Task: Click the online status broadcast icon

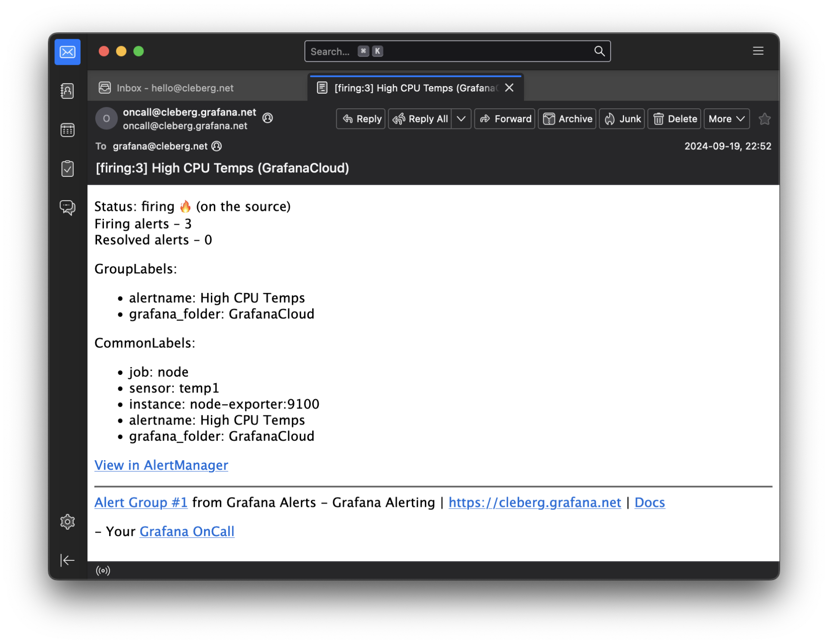Action: click(x=103, y=571)
